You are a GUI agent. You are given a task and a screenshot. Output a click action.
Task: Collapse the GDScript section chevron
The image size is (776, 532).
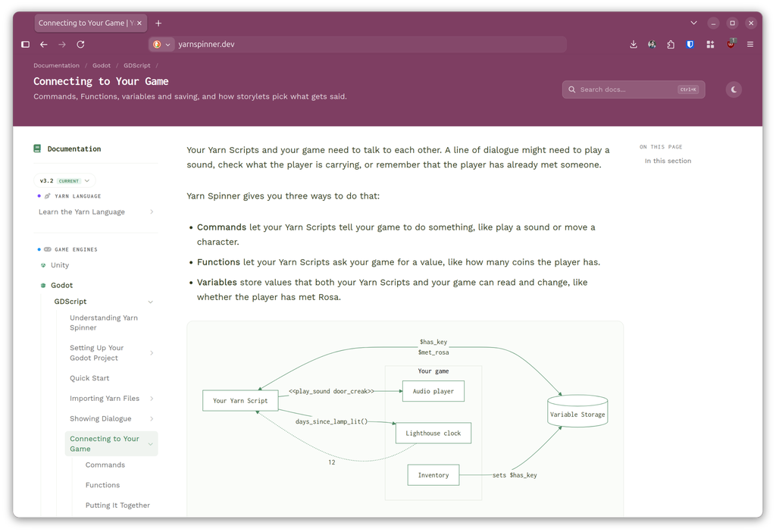[151, 302]
